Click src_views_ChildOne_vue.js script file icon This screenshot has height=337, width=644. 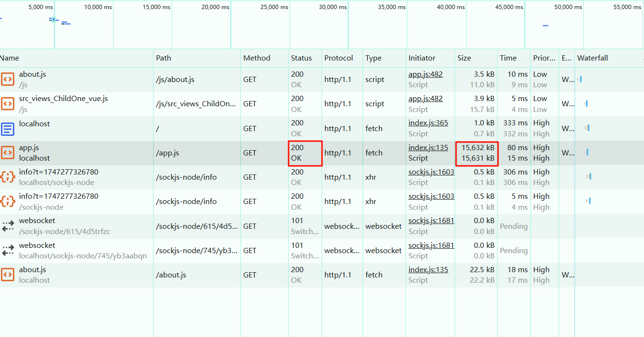pyautogui.click(x=8, y=103)
